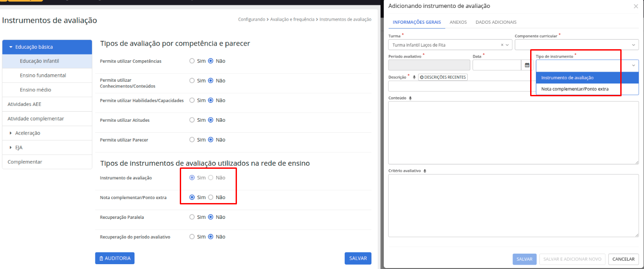This screenshot has height=269, width=644.
Task: Open the Descrições recentes button
Action: point(443,77)
